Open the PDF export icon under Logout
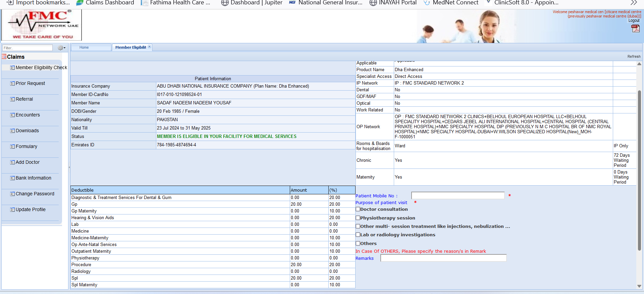The height and width of the screenshot is (294, 644). (635, 29)
